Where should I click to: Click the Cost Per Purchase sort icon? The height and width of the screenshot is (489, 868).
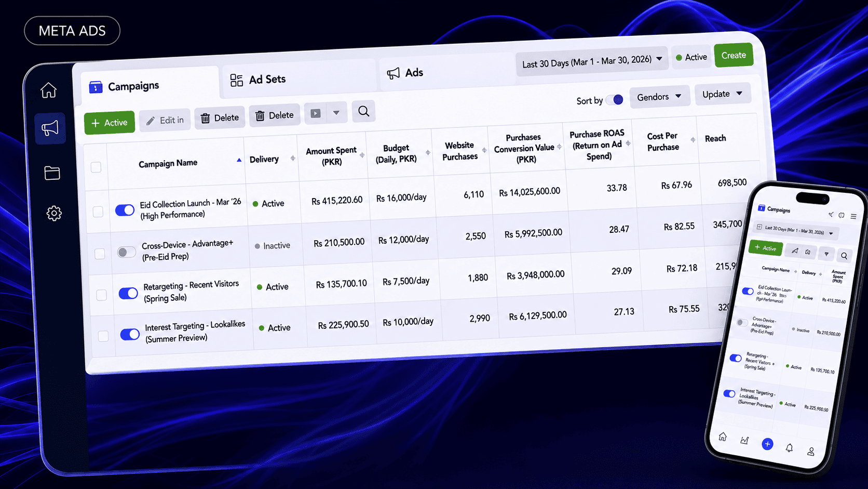[x=693, y=140]
